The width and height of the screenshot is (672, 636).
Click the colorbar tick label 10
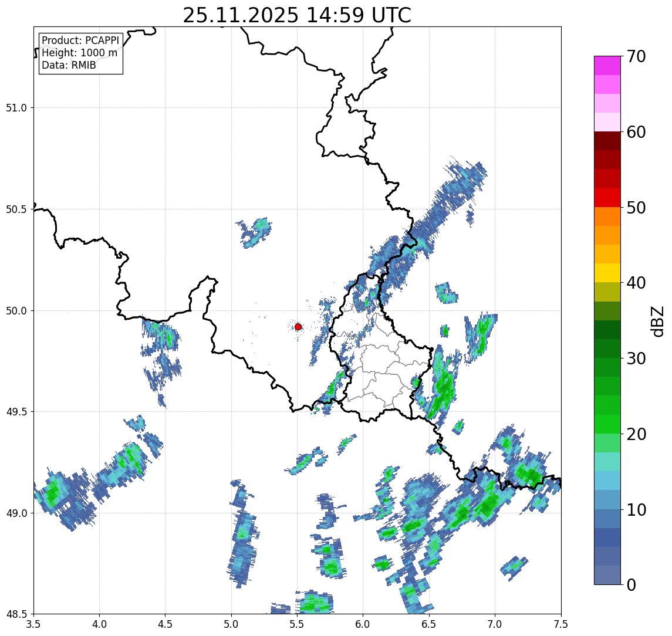click(x=636, y=510)
